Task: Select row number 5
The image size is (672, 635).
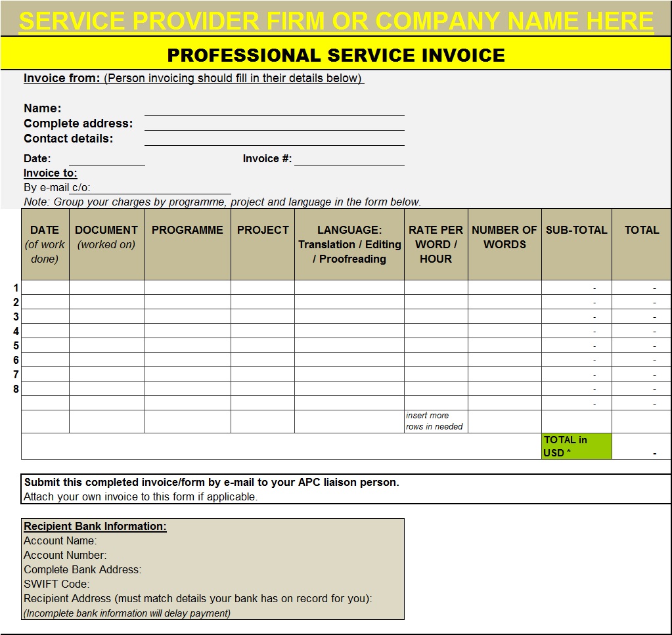Action: tap(16, 346)
